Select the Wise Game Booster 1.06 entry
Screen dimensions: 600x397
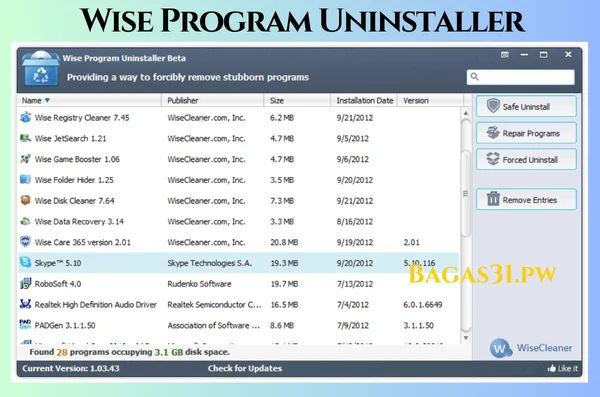click(77, 159)
